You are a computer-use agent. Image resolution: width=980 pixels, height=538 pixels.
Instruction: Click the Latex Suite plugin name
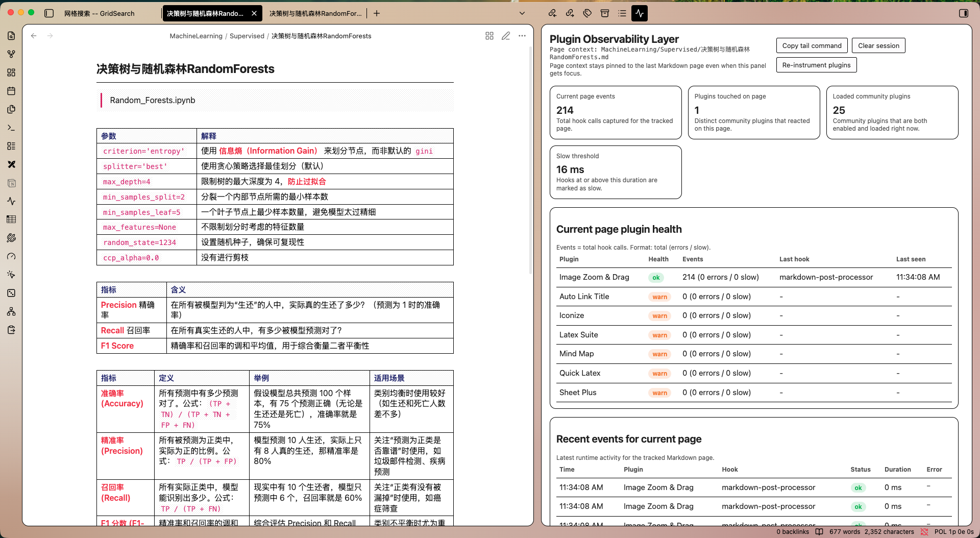[578, 335]
